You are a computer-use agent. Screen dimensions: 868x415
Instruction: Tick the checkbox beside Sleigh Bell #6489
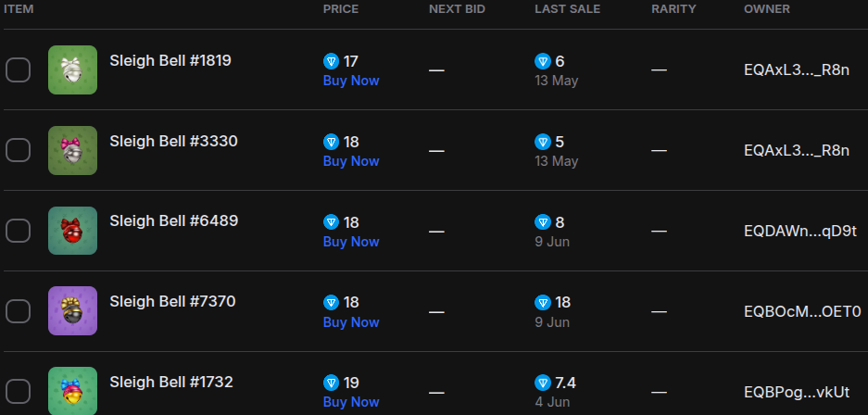coord(19,231)
